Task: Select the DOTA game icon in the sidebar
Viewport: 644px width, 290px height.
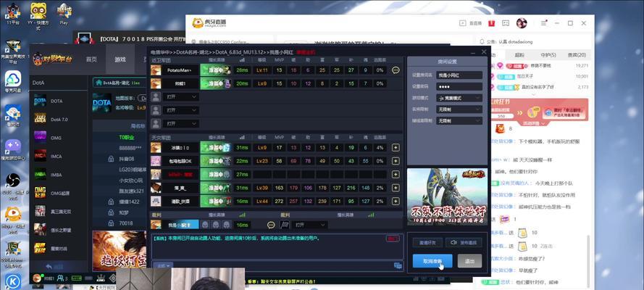Action: pyautogui.click(x=41, y=101)
